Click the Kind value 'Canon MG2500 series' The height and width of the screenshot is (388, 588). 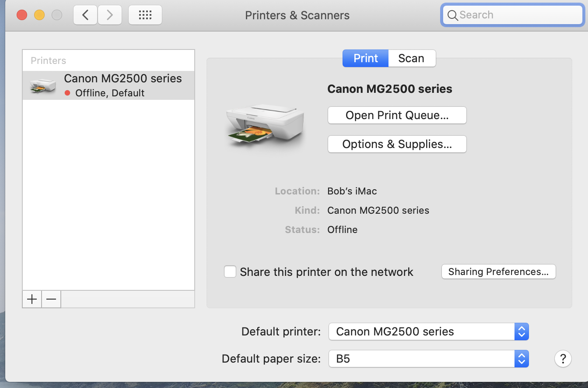click(378, 210)
